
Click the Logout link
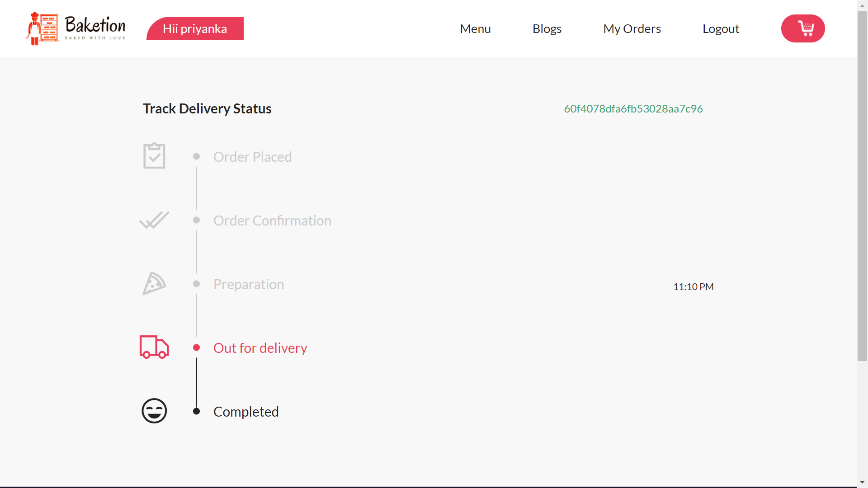coord(721,28)
